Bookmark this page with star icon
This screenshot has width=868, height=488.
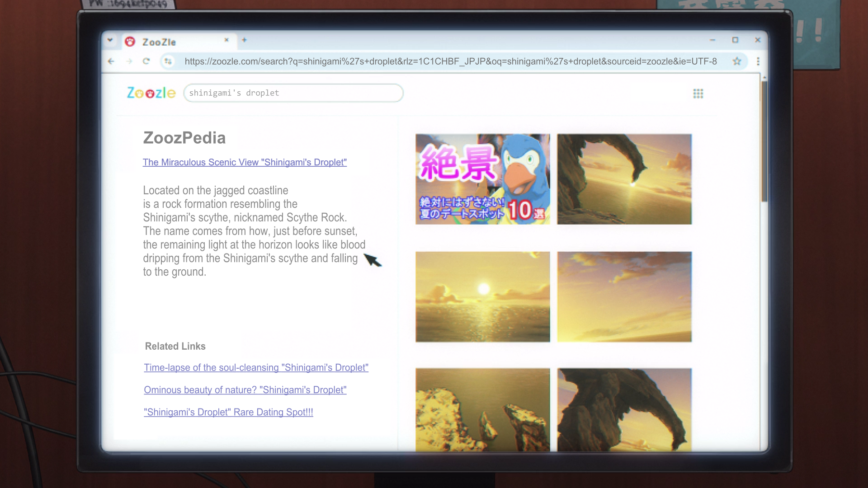coord(737,61)
